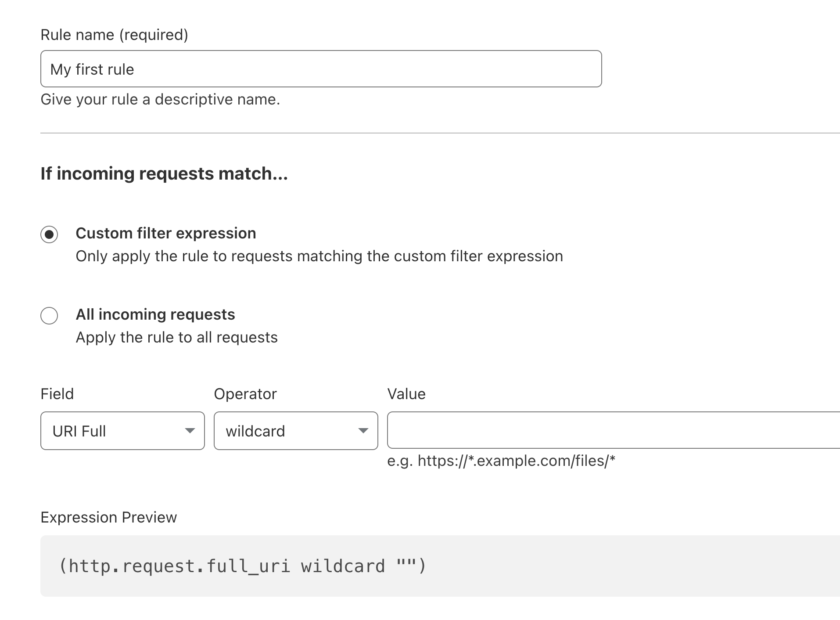Click the 'If incoming requests match...' heading
The image size is (840, 620).
[164, 173]
